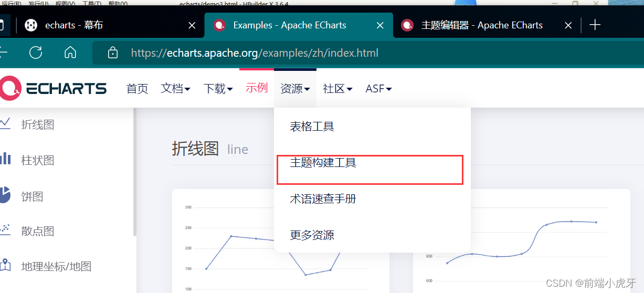Click the 折线图 line section heading
The image size is (644, 293).
pos(210,149)
